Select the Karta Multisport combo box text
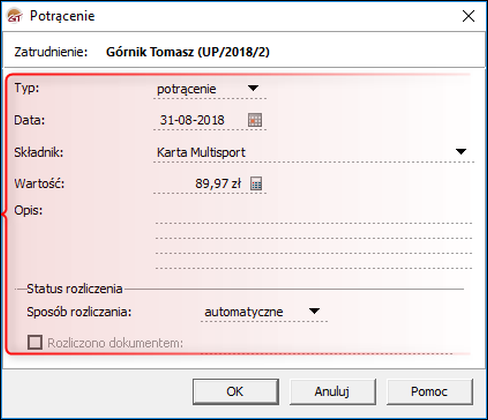Image resolution: width=488 pixels, height=420 pixels. 201,153
